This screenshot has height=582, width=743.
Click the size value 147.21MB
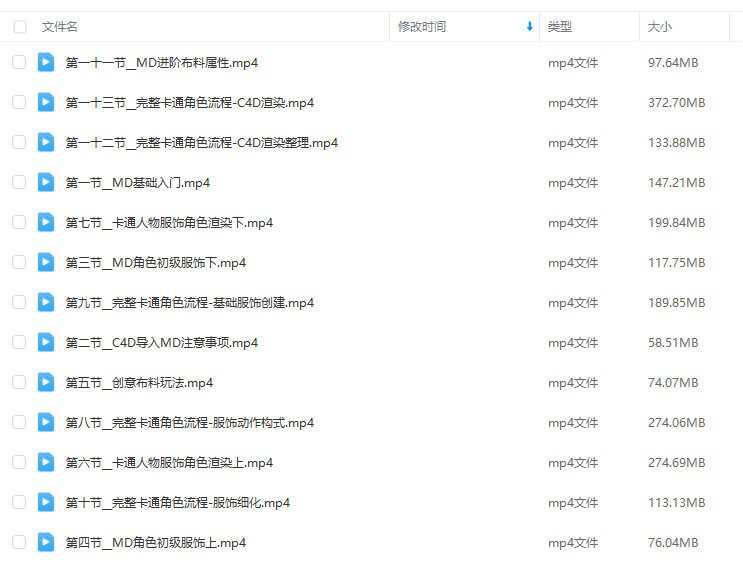click(x=677, y=182)
